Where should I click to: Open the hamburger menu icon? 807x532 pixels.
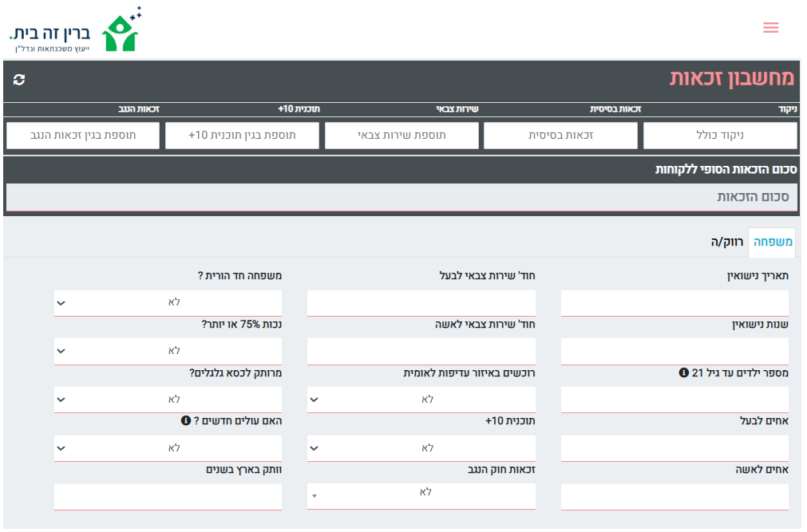coord(770,28)
